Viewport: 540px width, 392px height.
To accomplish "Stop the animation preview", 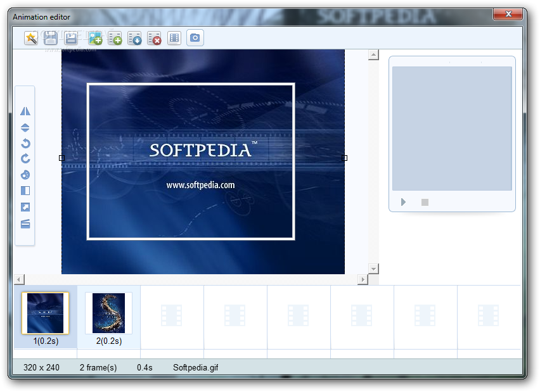I will tap(425, 203).
